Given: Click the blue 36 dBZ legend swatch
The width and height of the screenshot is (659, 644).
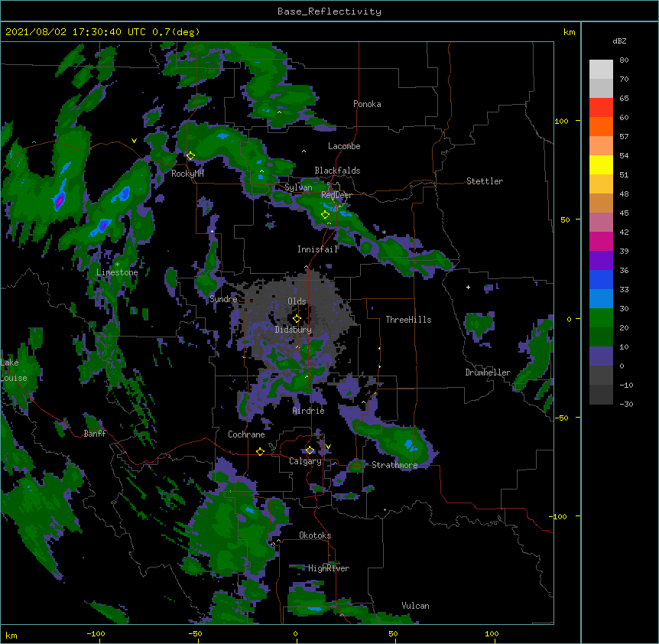Looking at the screenshot, I should (x=601, y=279).
